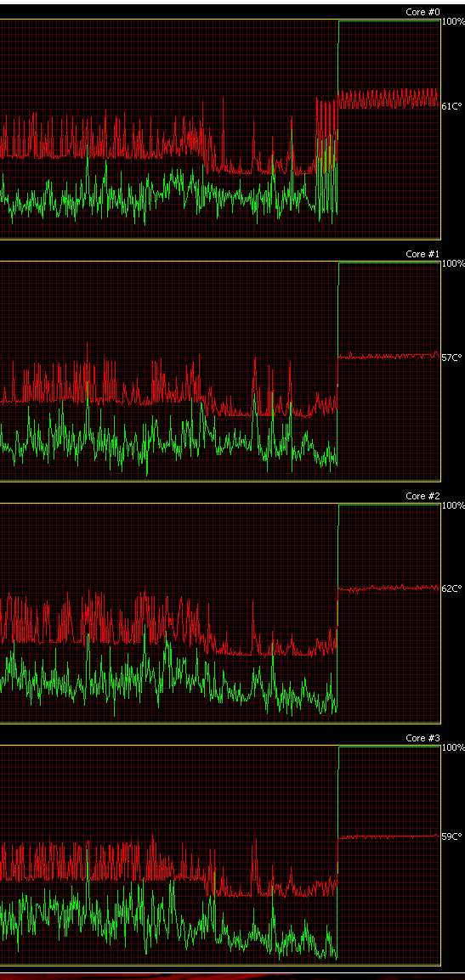
Task: Click the 57C° temperature reading on Core #1
Action: 452,358
